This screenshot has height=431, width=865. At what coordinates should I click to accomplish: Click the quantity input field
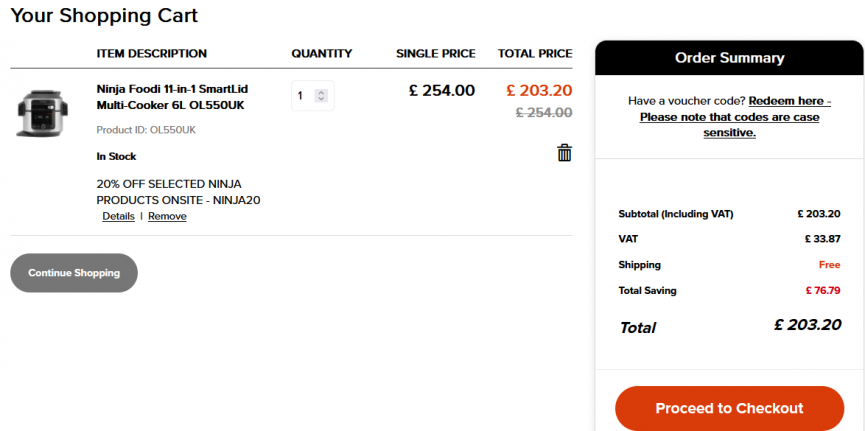click(x=303, y=96)
